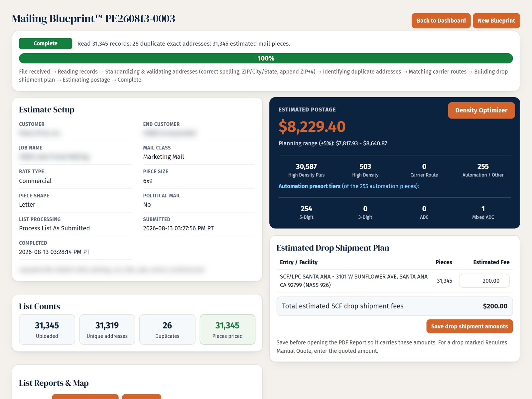Click the List Reports & Map heading
The image size is (532, 399).
tap(54, 383)
